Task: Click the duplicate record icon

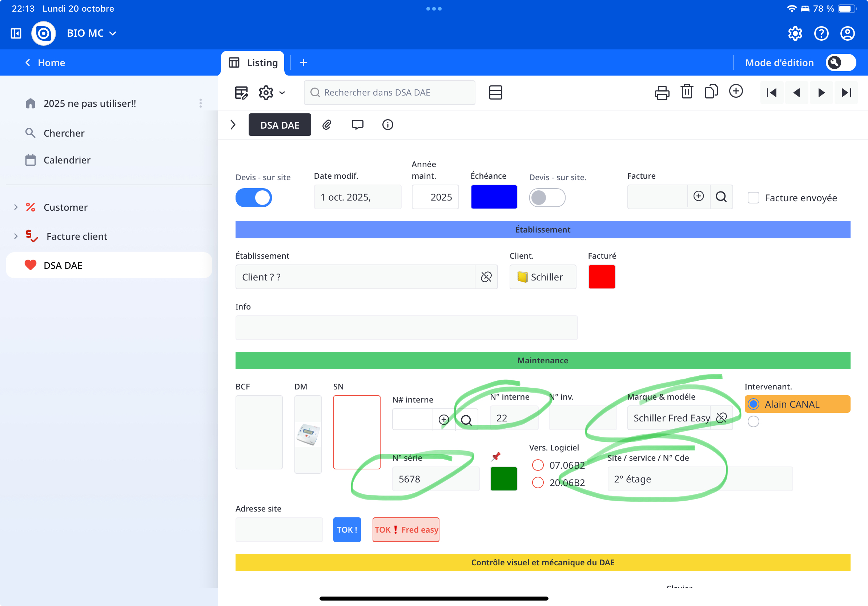Action: [711, 92]
